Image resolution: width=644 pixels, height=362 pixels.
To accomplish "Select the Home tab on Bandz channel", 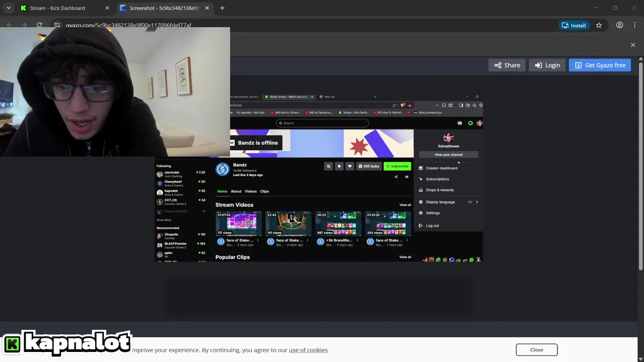I will pos(222,191).
